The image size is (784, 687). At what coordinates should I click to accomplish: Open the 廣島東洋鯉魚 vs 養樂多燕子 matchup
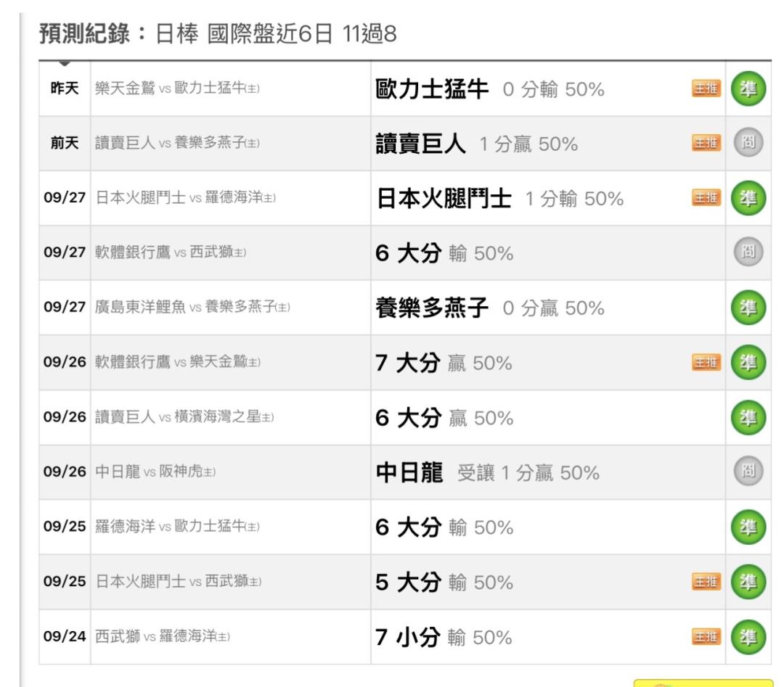tap(193, 308)
